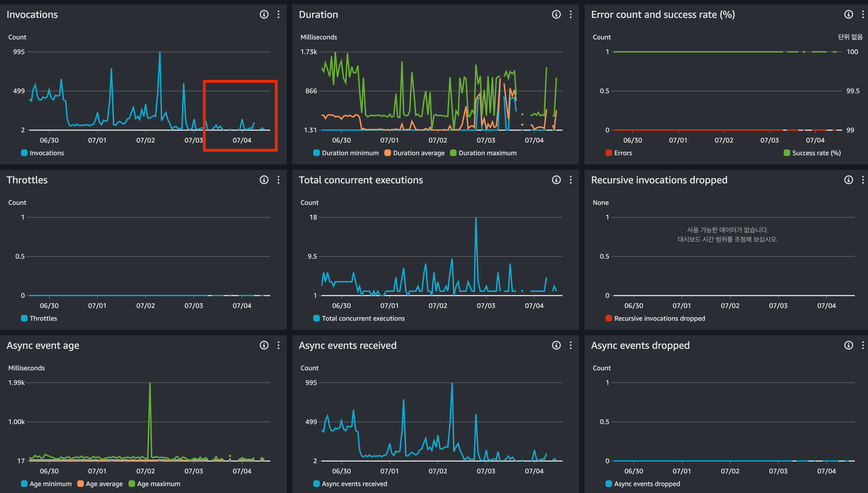868x493 pixels.
Task: Open Async event age kebab menu
Action: [x=278, y=345]
